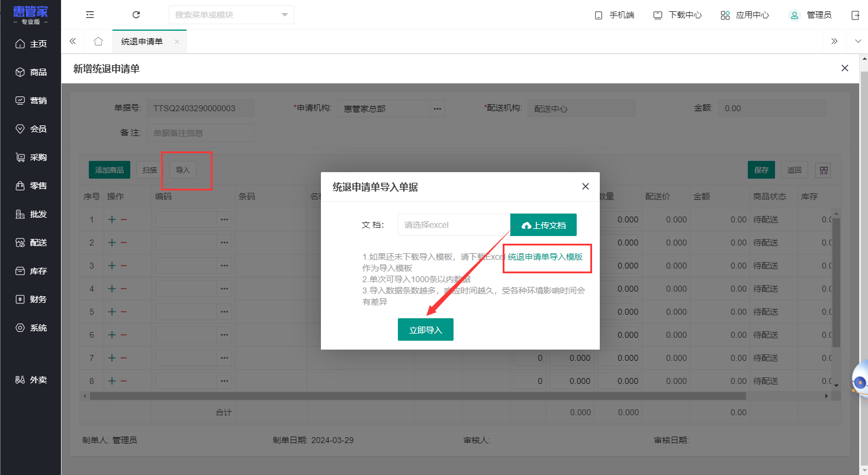
Task: Go to home tab icon
Action: tap(98, 41)
